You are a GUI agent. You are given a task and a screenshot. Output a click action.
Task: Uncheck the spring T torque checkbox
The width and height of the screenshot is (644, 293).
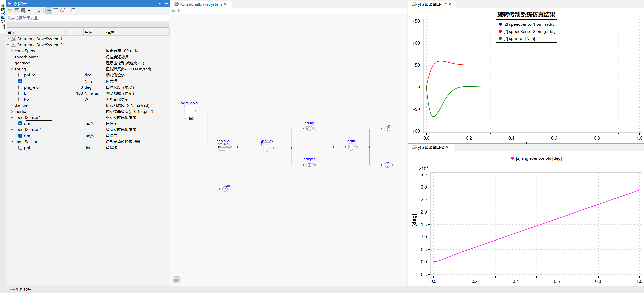tap(20, 81)
